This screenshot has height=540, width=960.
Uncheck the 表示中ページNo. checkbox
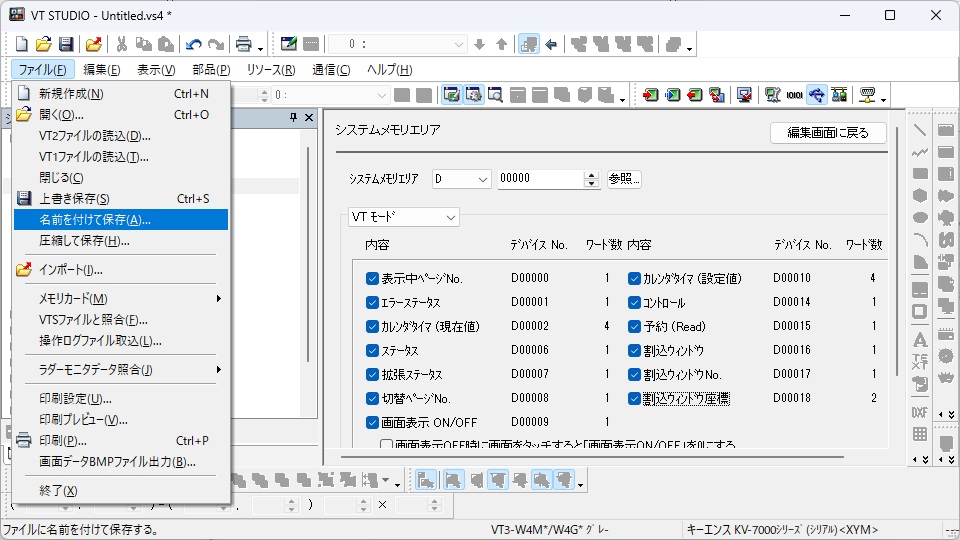(x=372, y=279)
